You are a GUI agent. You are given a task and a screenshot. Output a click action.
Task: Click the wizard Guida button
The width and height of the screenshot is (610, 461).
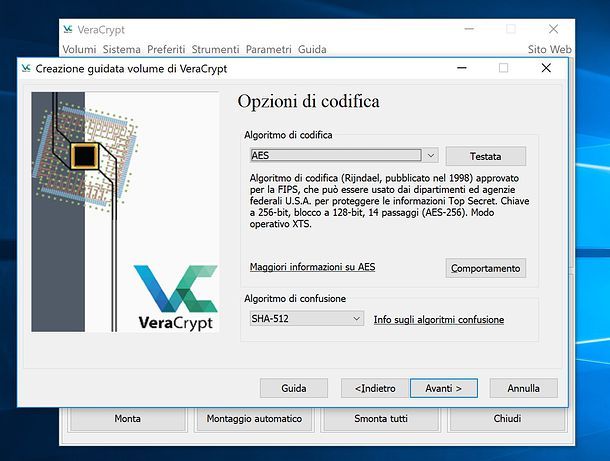pos(294,388)
